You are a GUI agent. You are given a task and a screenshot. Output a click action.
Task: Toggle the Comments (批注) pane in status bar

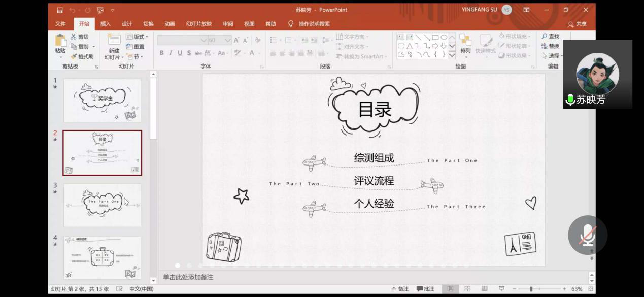[x=425, y=289]
